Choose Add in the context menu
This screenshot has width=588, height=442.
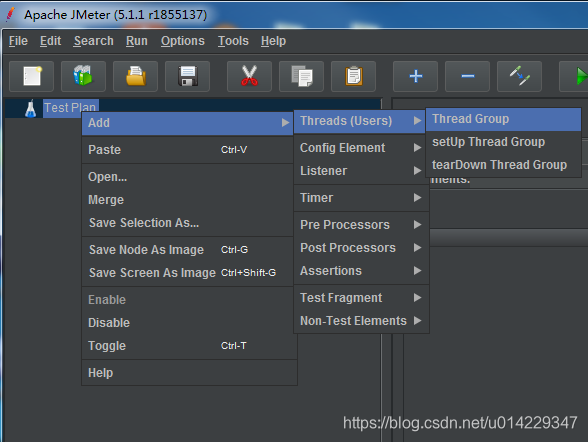click(x=188, y=123)
